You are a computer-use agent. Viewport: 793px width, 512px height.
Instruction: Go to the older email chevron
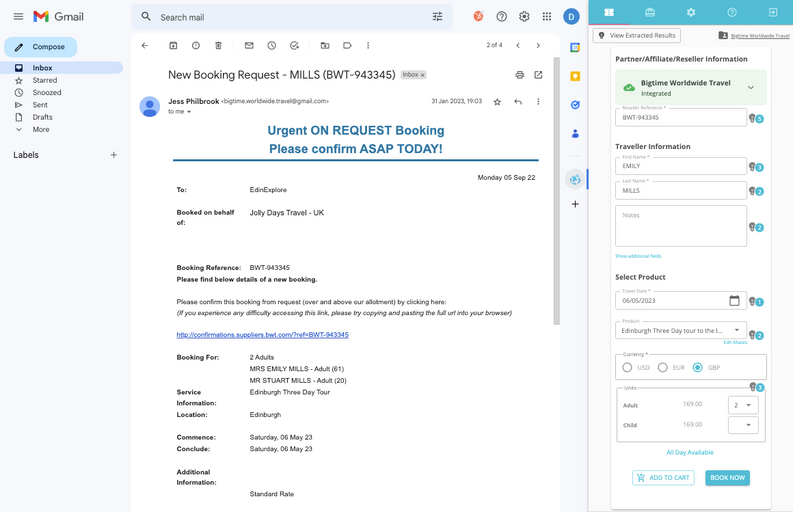coord(538,46)
